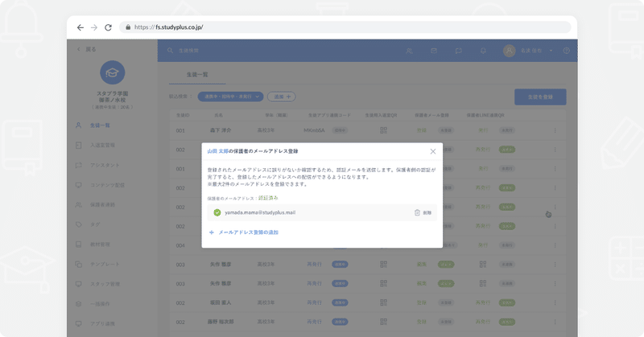Open 生徒一覧 in the sidebar menu
The image size is (644, 337).
click(x=100, y=125)
